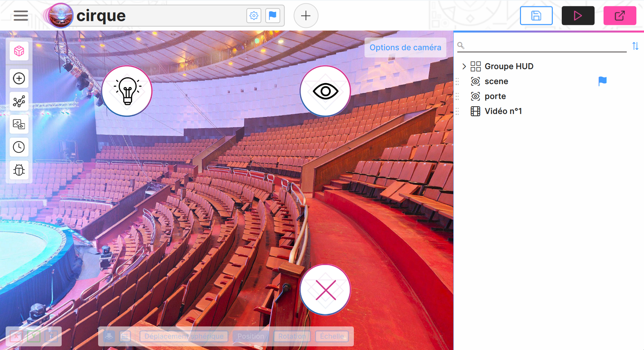Open the pink export/share button
The width and height of the screenshot is (644, 350).
(620, 16)
